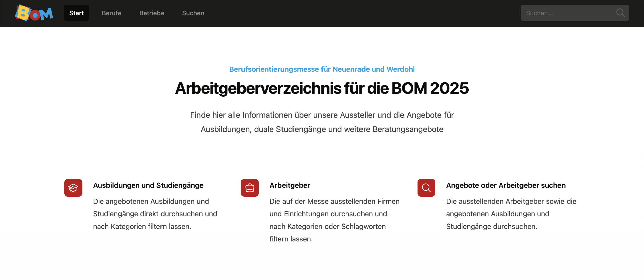This screenshot has height=280, width=644.
Task: Click the red search icon for Angebote suchen
Action: [x=426, y=188]
